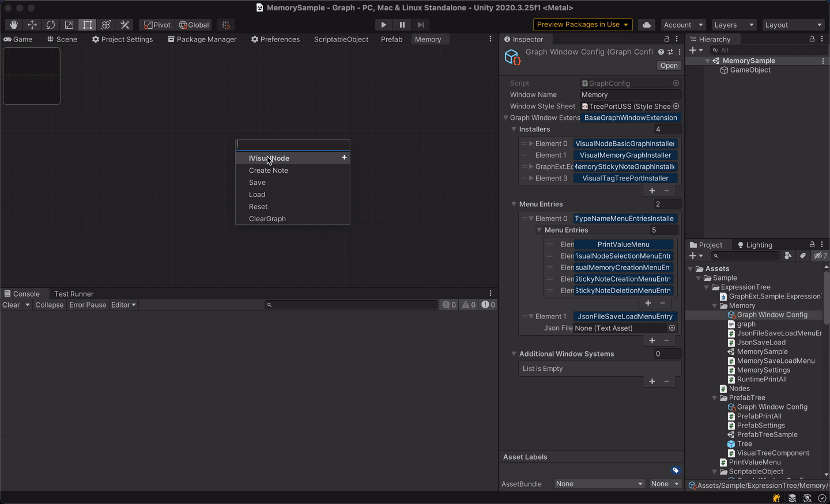Toggle Inspector panel lock

point(667,39)
